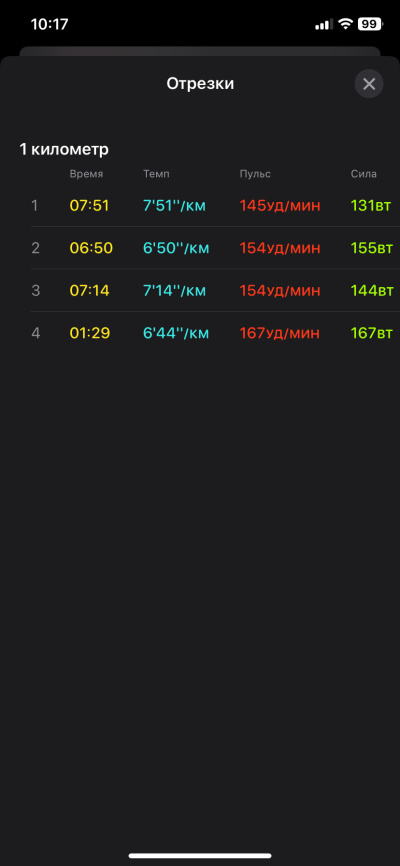Close the Отрезки sheet
Viewport: 400px width, 866px height.
point(369,84)
